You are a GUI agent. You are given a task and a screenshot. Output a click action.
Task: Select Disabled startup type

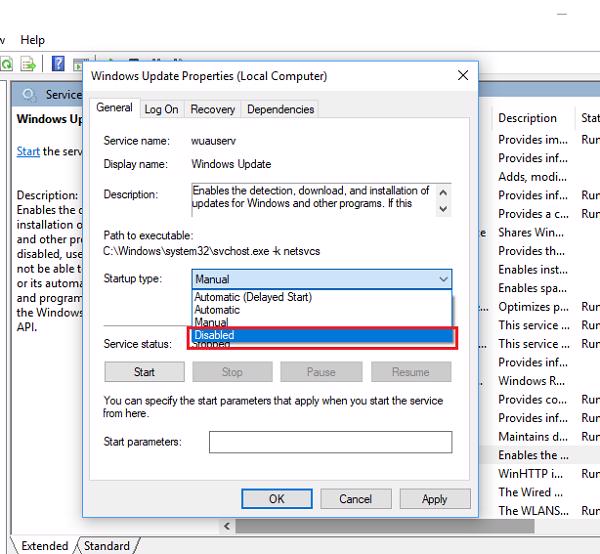click(x=322, y=335)
